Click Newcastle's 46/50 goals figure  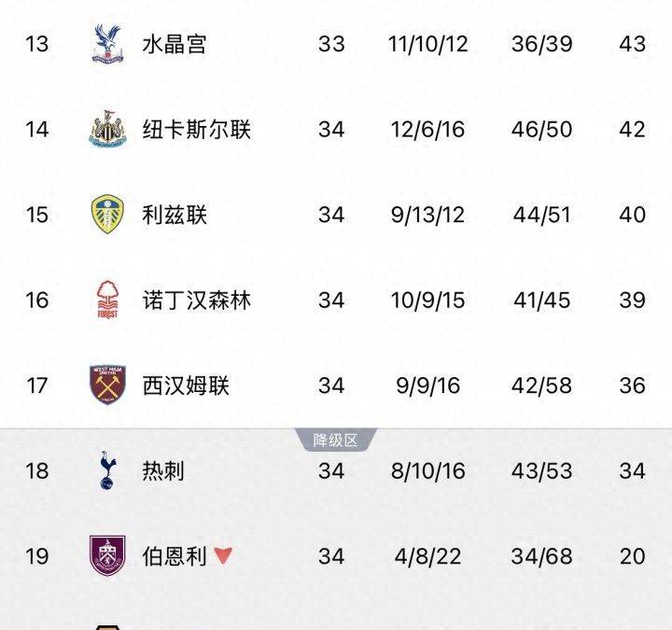coord(541,129)
